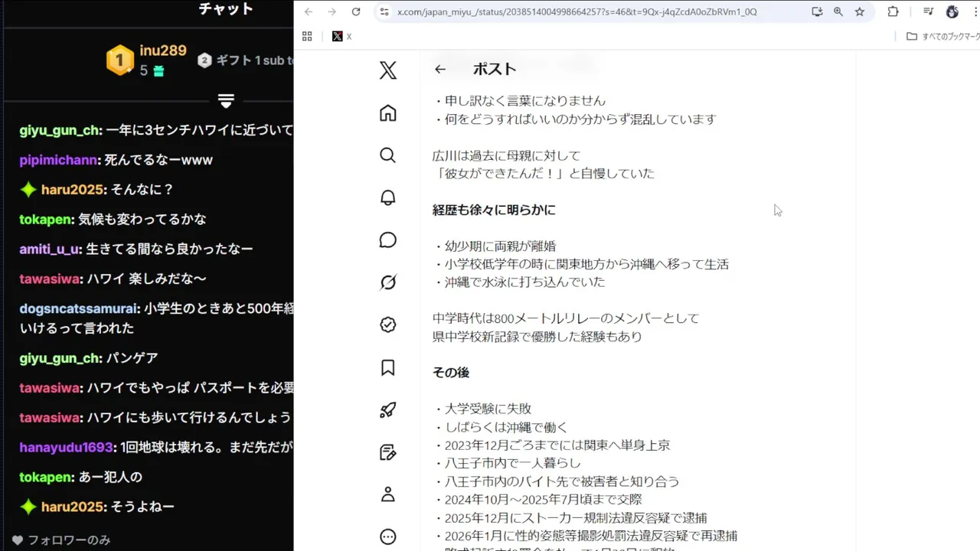Open X Bookmarks icon

pyautogui.click(x=388, y=367)
